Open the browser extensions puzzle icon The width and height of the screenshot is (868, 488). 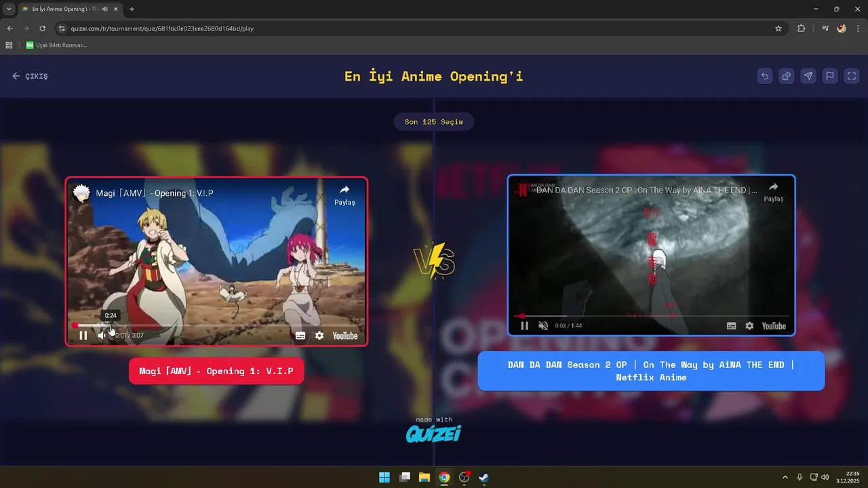tap(802, 28)
